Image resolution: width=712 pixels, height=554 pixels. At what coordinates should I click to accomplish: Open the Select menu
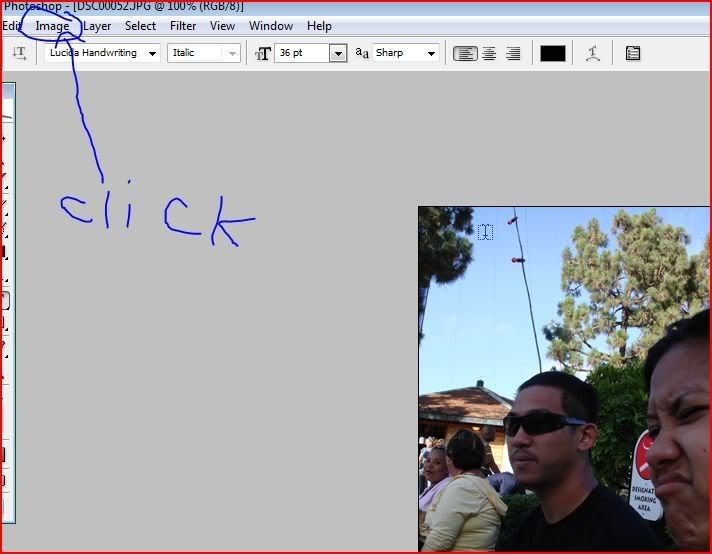(x=140, y=26)
